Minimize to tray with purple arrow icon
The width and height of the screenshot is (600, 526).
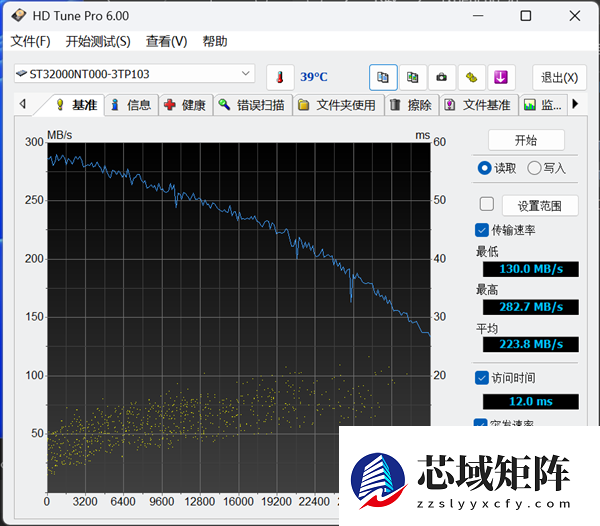click(x=501, y=77)
